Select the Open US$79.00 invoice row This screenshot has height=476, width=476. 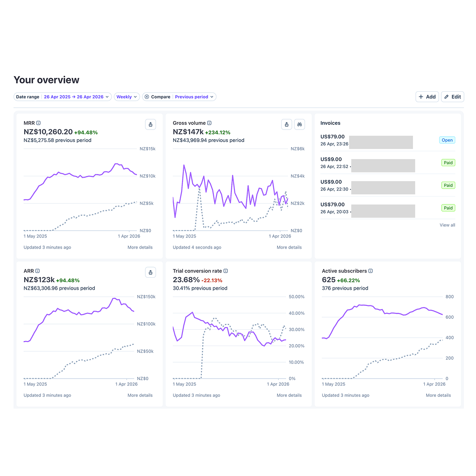pos(388,140)
